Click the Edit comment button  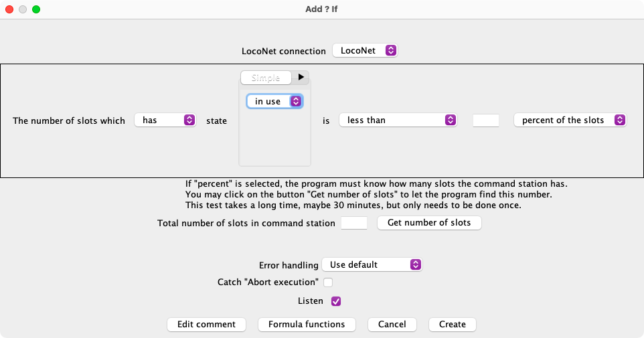click(x=206, y=324)
